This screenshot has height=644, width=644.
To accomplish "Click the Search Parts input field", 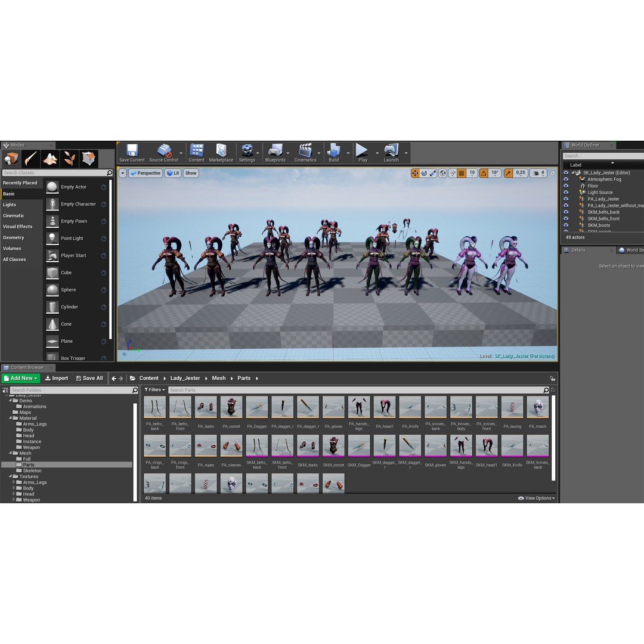I will tap(358, 390).
